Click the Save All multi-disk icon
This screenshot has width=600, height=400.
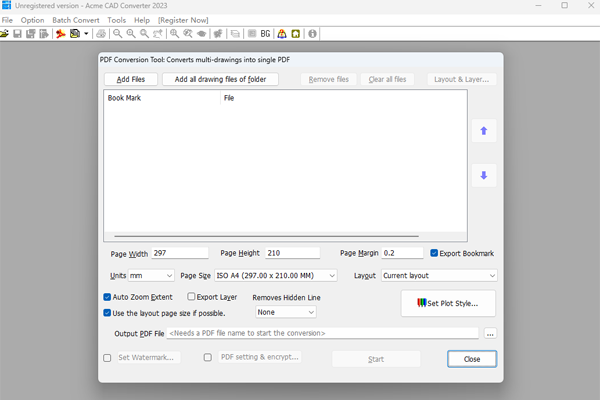tap(31, 34)
